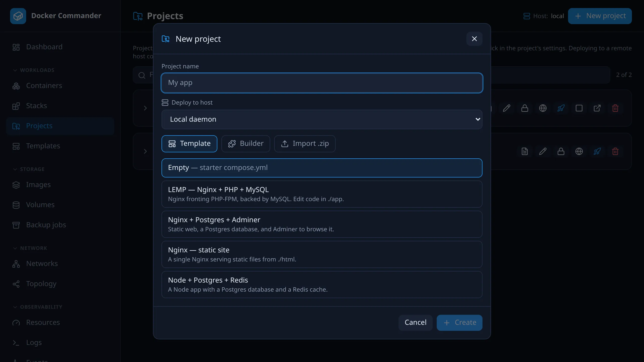Open Resources under Observability

pyautogui.click(x=60, y=323)
